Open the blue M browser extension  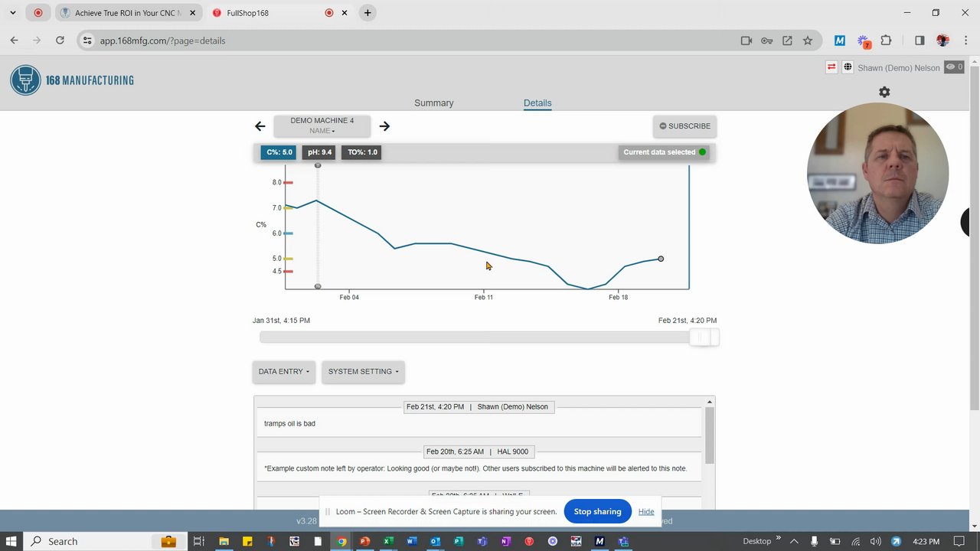tap(840, 41)
